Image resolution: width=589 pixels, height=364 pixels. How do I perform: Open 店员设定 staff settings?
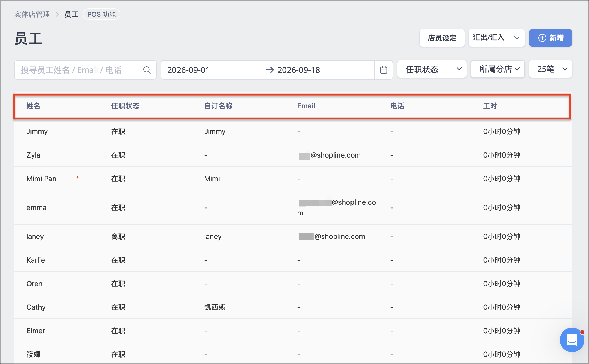pyautogui.click(x=442, y=38)
